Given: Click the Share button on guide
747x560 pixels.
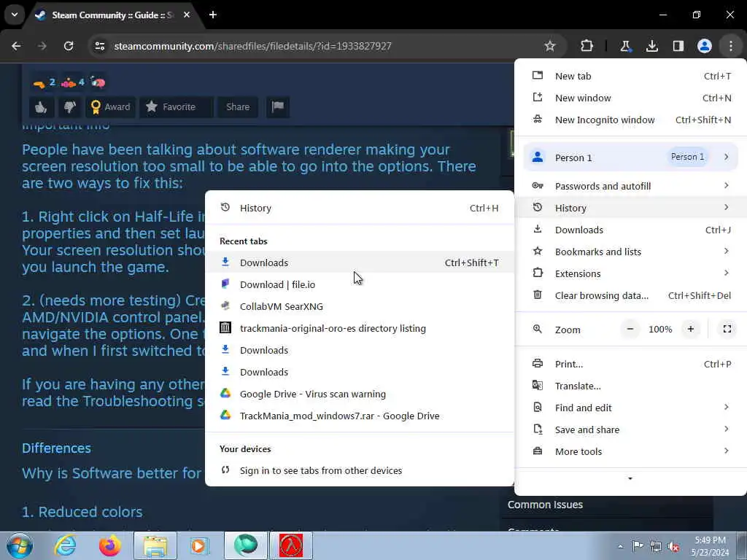Looking at the screenshot, I should [x=238, y=107].
